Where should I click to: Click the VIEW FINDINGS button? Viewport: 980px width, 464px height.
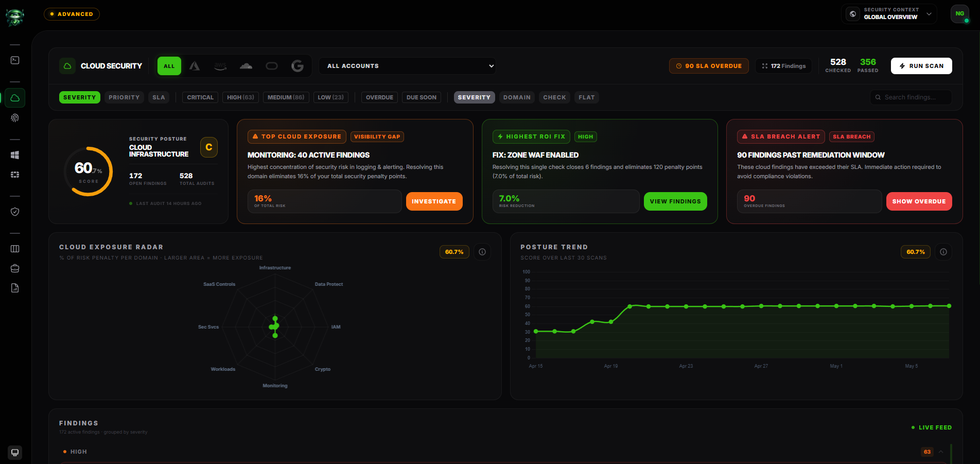click(675, 201)
